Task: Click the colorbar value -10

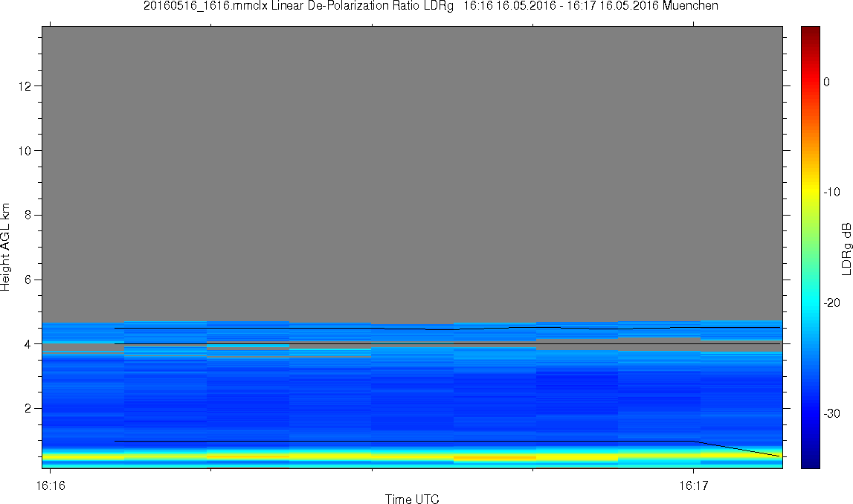Action: [x=831, y=192]
